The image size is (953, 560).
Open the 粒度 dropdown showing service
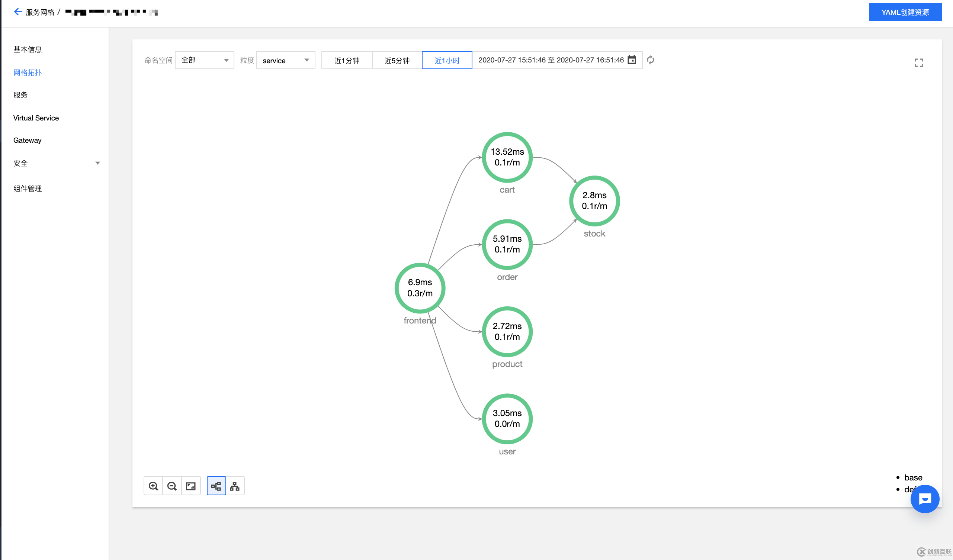286,60
